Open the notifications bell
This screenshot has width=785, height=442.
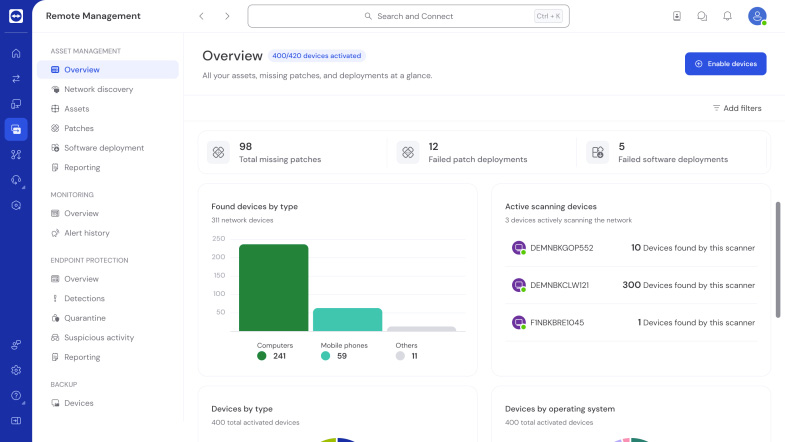click(x=727, y=16)
